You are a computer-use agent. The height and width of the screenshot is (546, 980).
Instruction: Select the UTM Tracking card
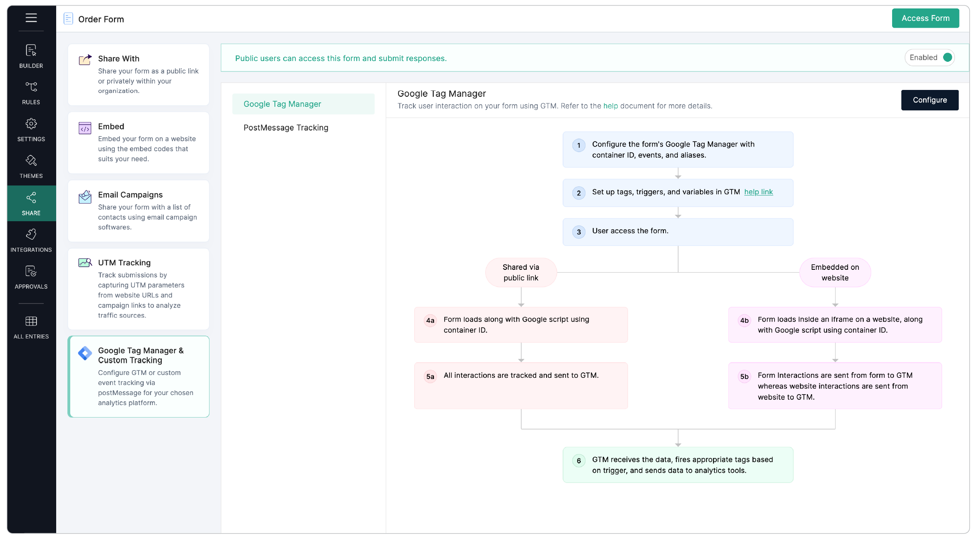click(138, 289)
